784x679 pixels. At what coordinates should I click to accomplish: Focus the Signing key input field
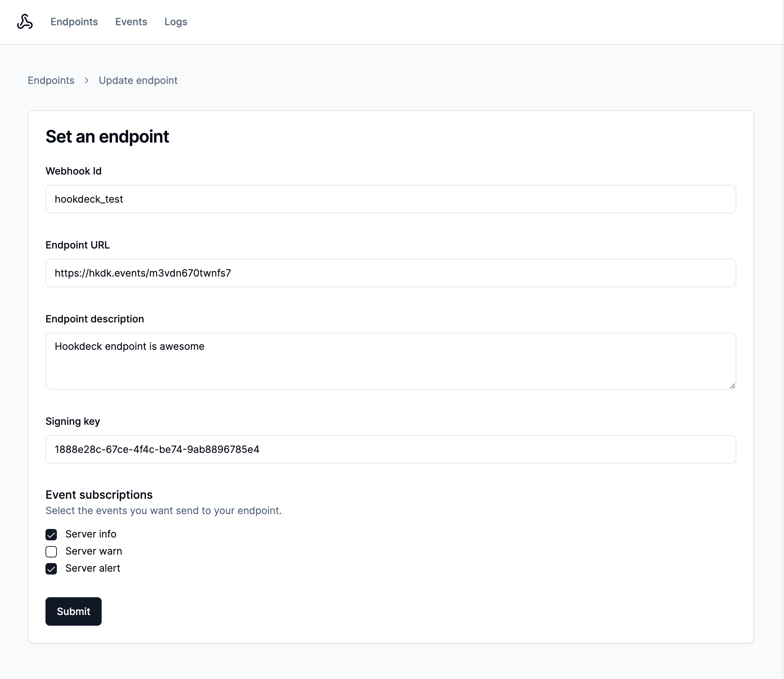390,449
